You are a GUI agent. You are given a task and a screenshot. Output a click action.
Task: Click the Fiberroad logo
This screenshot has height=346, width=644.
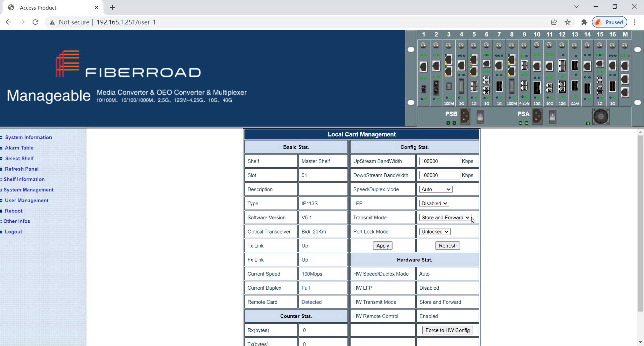point(128,64)
